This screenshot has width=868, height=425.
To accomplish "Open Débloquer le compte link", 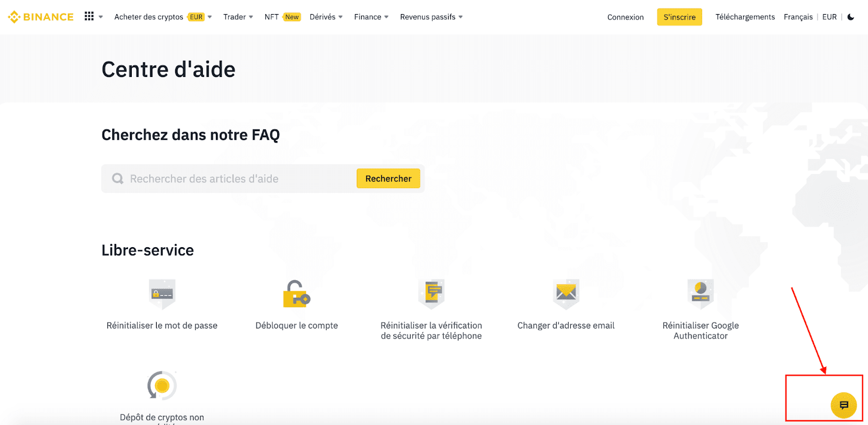I will coord(297,325).
